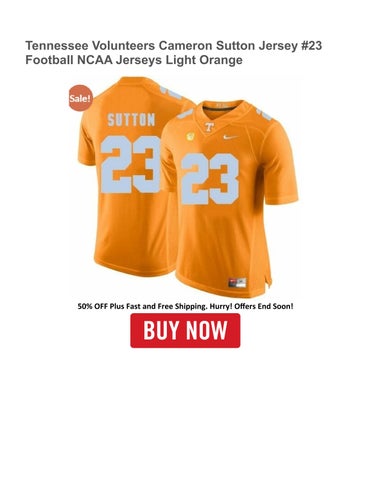Click the SUTTON nameplate on the back jersey
371x480 pixels.
(x=131, y=120)
